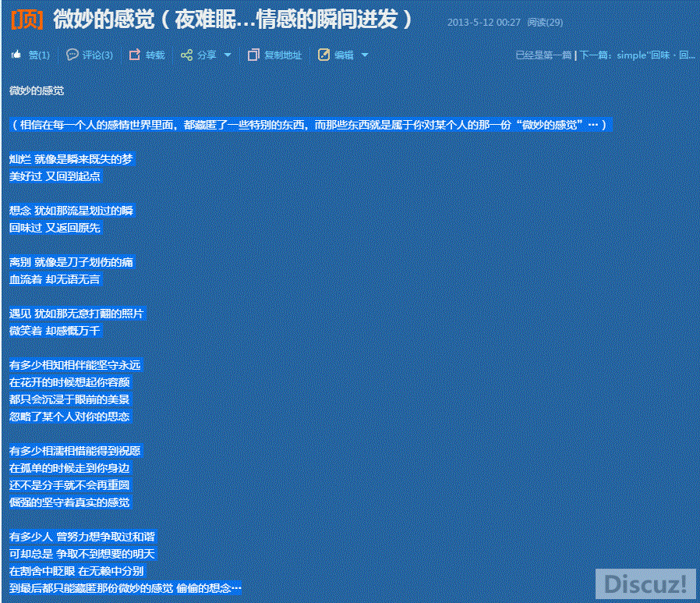Open the 评论(3) comments link

pos(97,55)
